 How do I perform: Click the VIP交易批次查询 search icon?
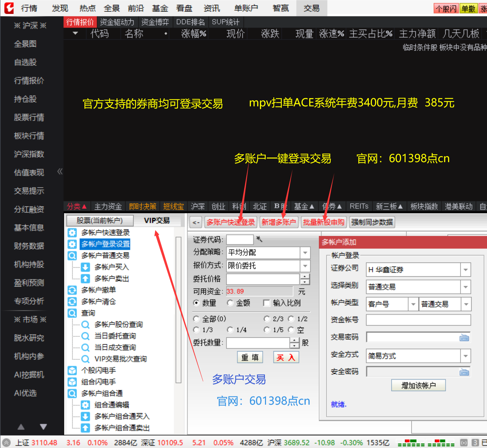(x=85, y=359)
